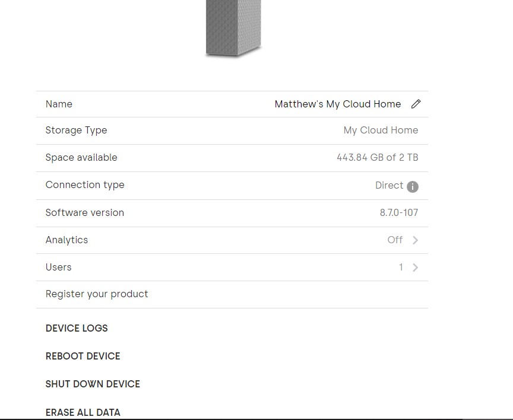The height and width of the screenshot is (420, 513).
Task: Click the Analytics row label
Action: click(66, 240)
